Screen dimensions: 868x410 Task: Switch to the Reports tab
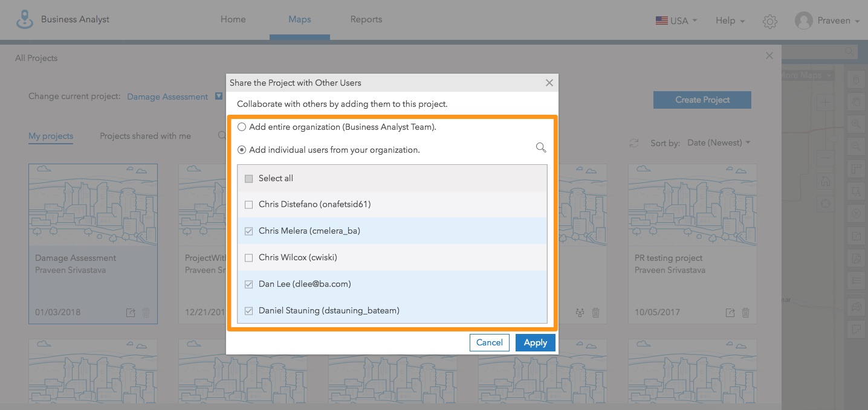pyautogui.click(x=366, y=19)
